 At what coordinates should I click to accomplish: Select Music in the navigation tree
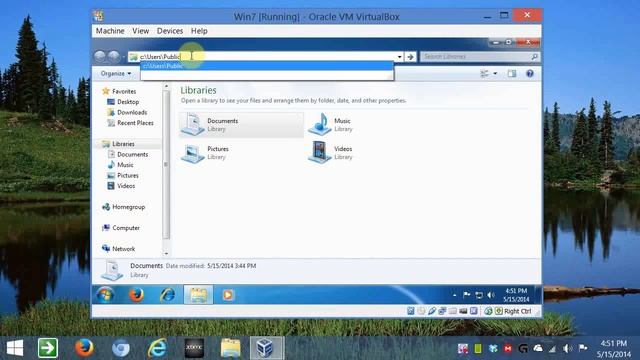pos(120,165)
